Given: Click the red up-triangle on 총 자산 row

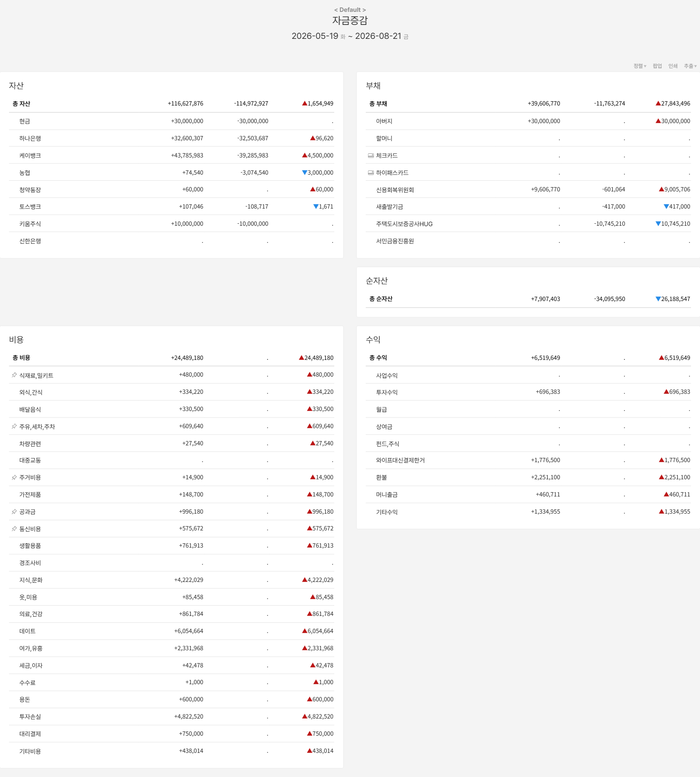Looking at the screenshot, I should tap(304, 103).
